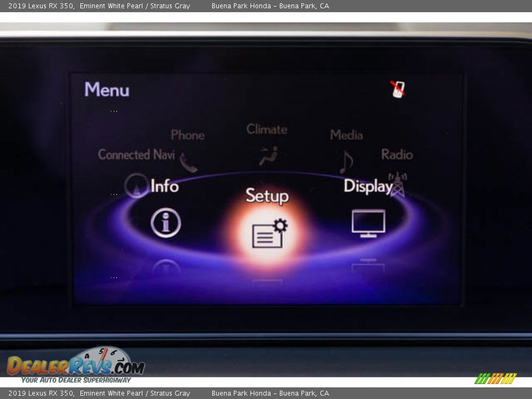Choose the Info menu label

pos(165,186)
